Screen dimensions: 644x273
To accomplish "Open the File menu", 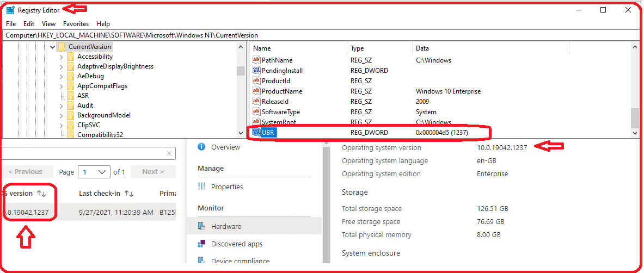I will point(11,24).
